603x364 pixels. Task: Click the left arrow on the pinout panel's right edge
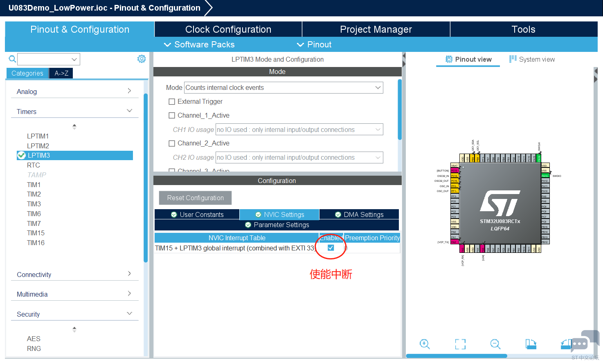(x=596, y=71)
